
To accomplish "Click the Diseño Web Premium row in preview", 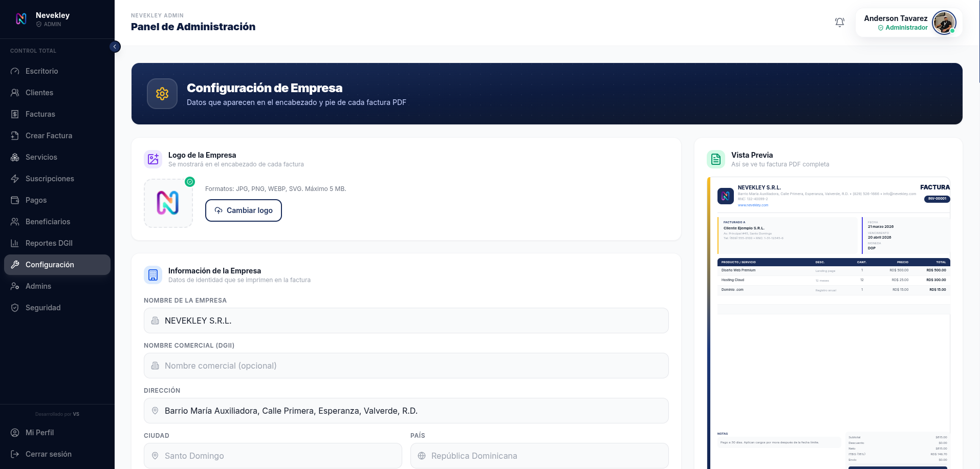I will [x=834, y=270].
